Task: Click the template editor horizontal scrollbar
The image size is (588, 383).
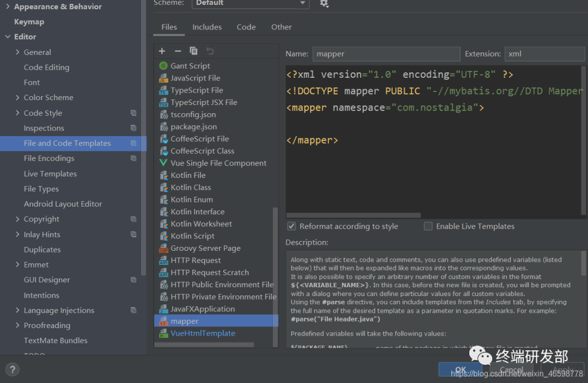Action: tap(353, 215)
